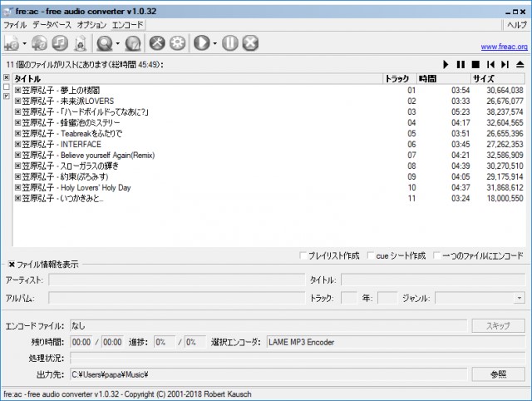The width and height of the screenshot is (532, 401).
Task: Start encoding with the toolbar play icon
Action: pos(202,43)
